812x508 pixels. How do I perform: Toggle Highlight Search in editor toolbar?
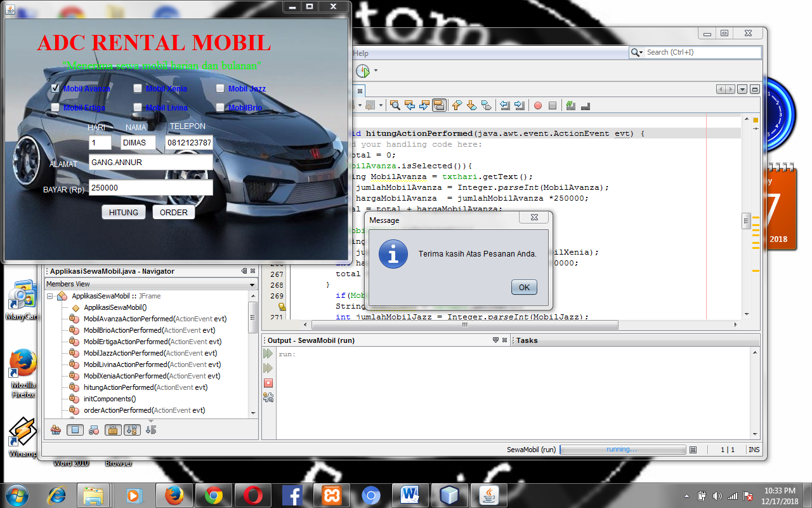[439, 105]
